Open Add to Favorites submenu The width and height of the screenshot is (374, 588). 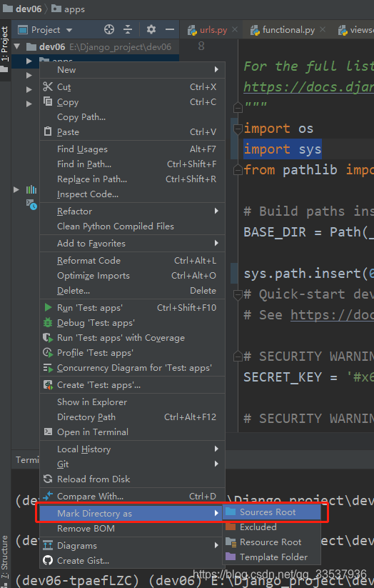tap(132, 244)
